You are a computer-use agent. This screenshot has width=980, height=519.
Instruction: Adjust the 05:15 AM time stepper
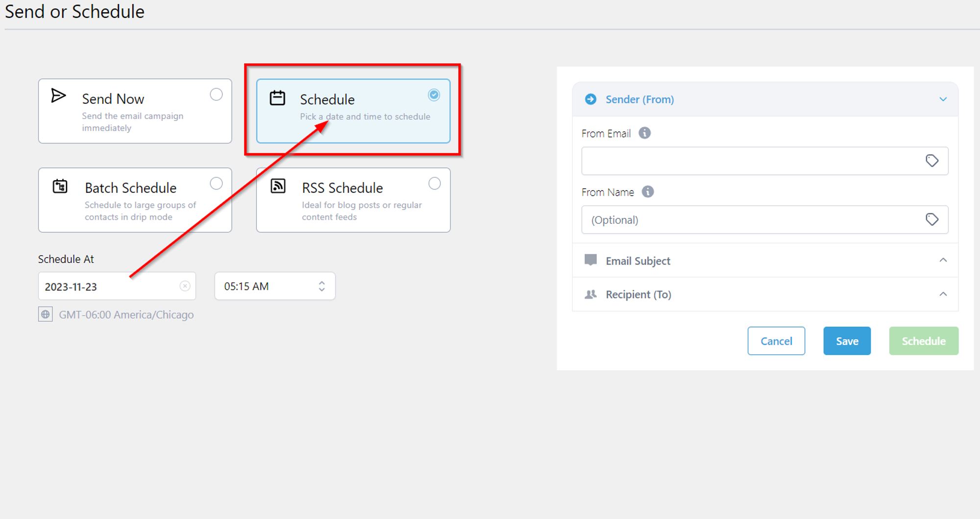point(322,286)
